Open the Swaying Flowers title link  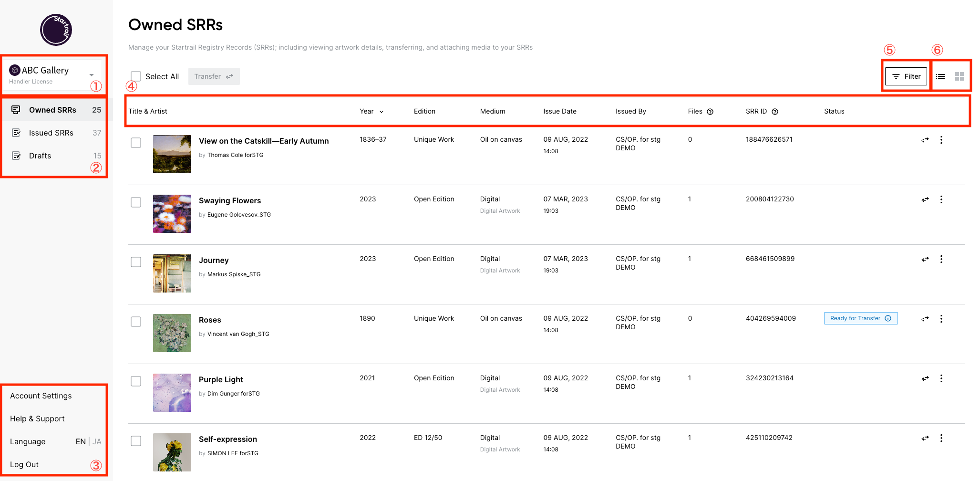(x=230, y=201)
